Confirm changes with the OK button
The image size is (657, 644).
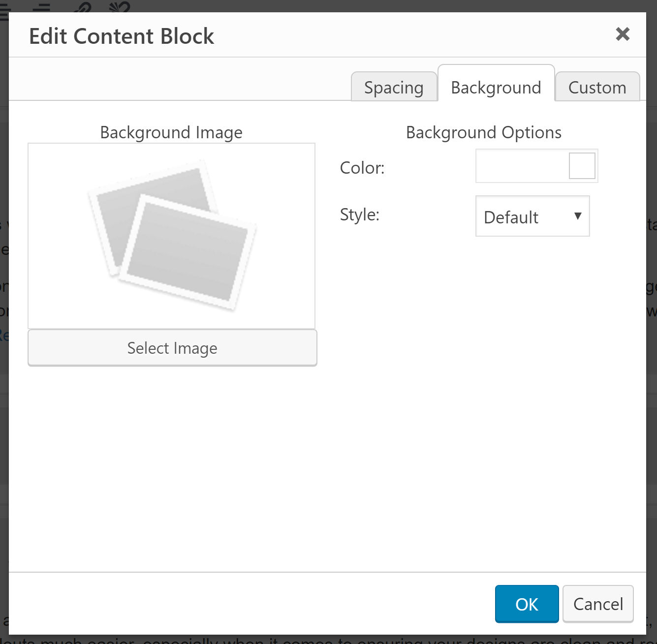pos(527,604)
